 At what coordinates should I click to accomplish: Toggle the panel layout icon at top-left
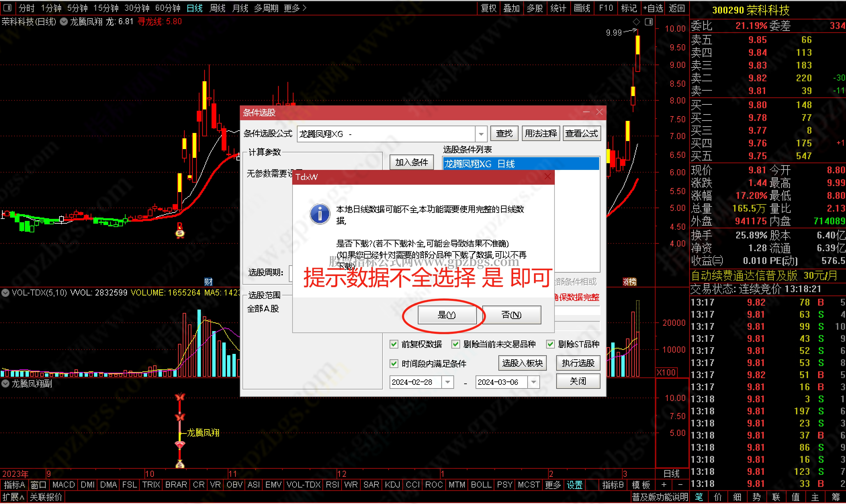pos(7,7)
